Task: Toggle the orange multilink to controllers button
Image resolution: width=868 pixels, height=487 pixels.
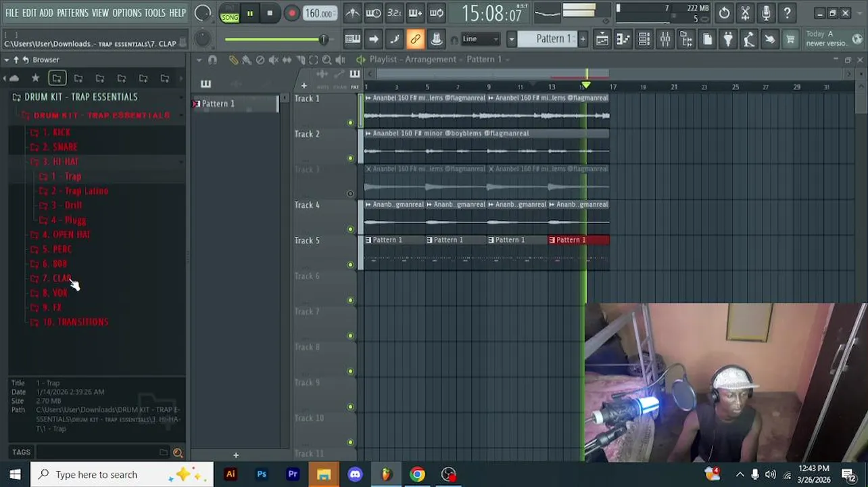Action: pyautogui.click(x=415, y=39)
